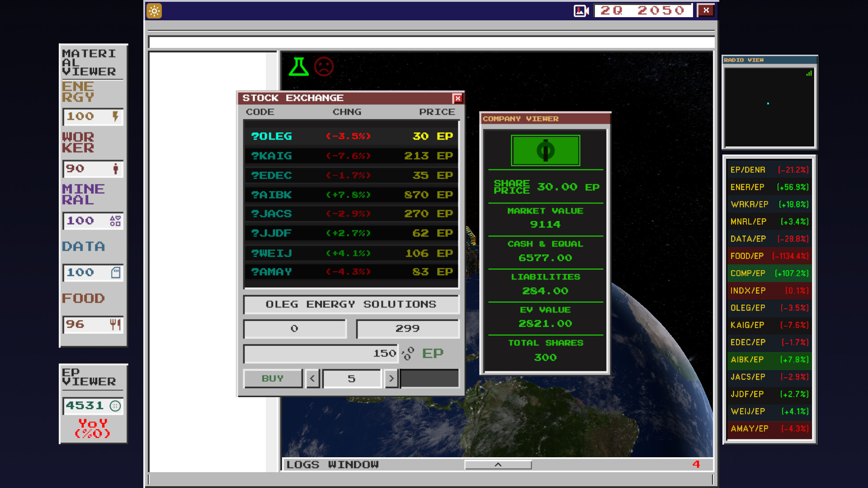This screenshot has width=868, height=488.
Task: Click the green dollar bill in Company Viewer
Action: click(x=545, y=150)
